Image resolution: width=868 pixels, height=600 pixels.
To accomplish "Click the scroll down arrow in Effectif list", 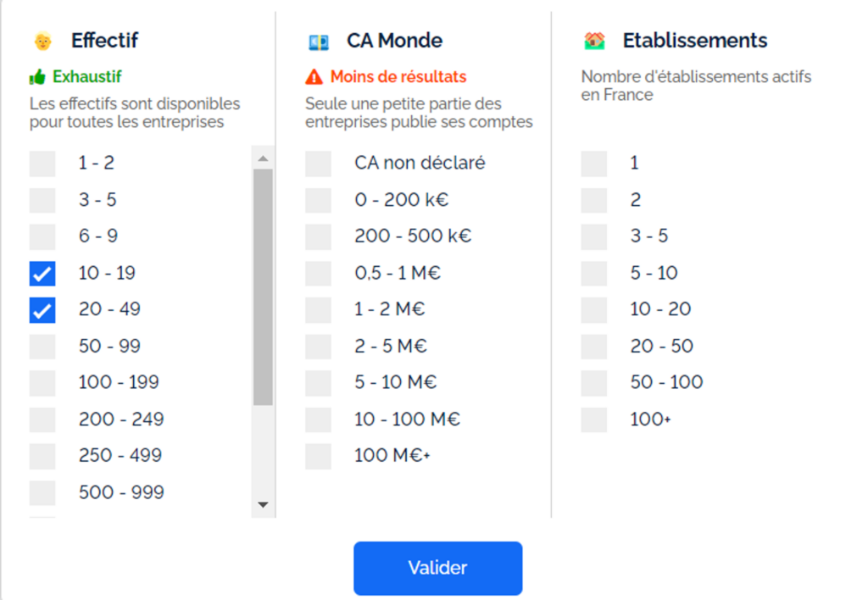I will 262,505.
